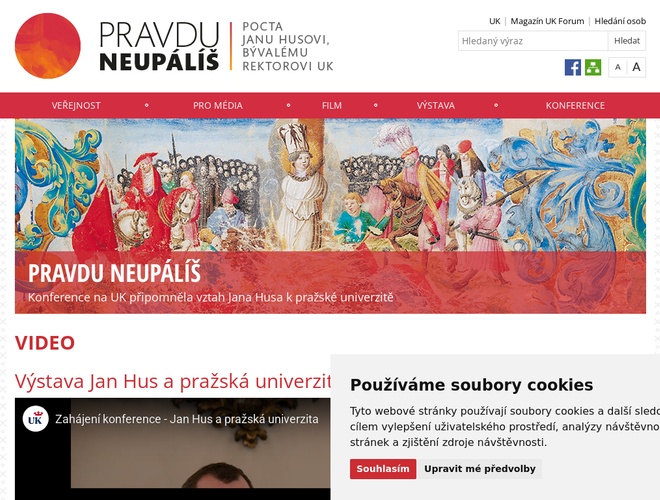
Task: Accept cookies with the Souhlasím button
Action: pyautogui.click(x=383, y=469)
